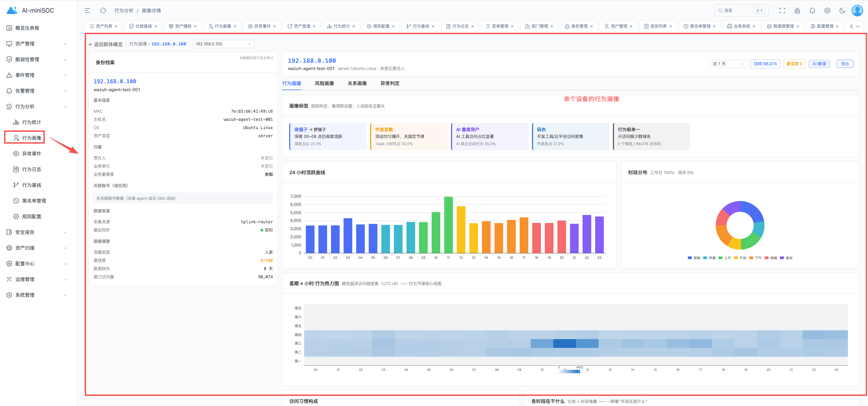The image size is (868, 406).
Task: Expand 安全报告 menu in the sidebar
Action: tap(37, 232)
